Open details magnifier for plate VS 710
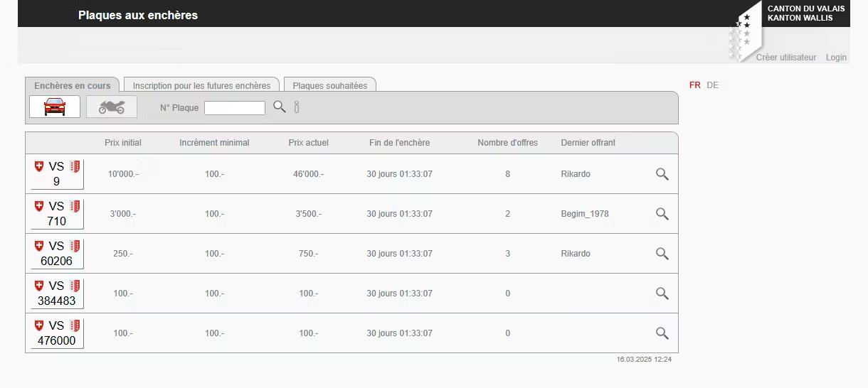Image resolution: width=868 pixels, height=388 pixels. [662, 214]
